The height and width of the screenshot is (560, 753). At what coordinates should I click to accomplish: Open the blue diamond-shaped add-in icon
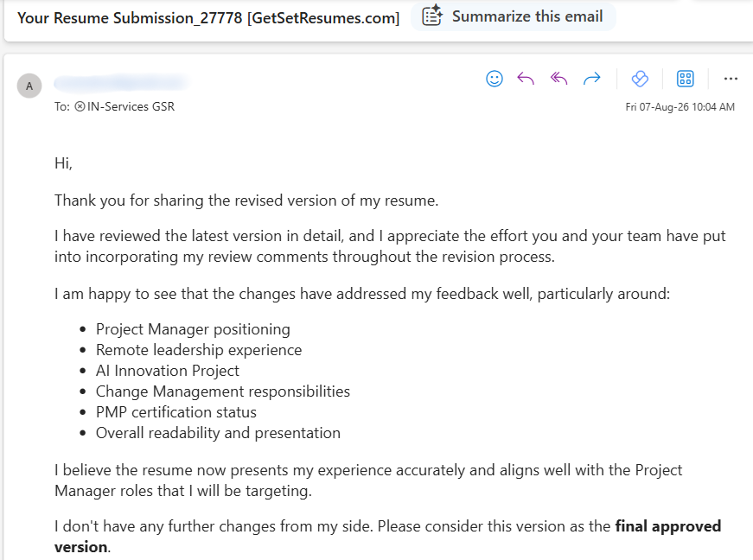pos(640,79)
